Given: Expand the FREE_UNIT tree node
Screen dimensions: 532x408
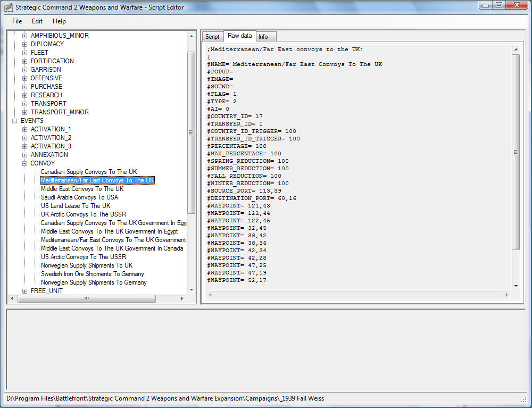Looking at the screenshot, I should pos(25,291).
